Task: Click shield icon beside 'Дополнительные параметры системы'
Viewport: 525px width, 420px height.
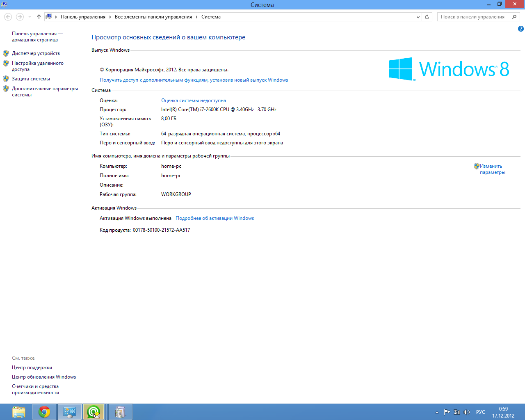Action: click(x=6, y=89)
